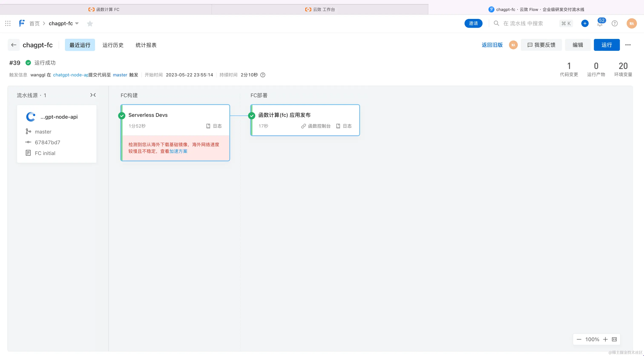Collapse the pipeline source panel

pos(93,95)
